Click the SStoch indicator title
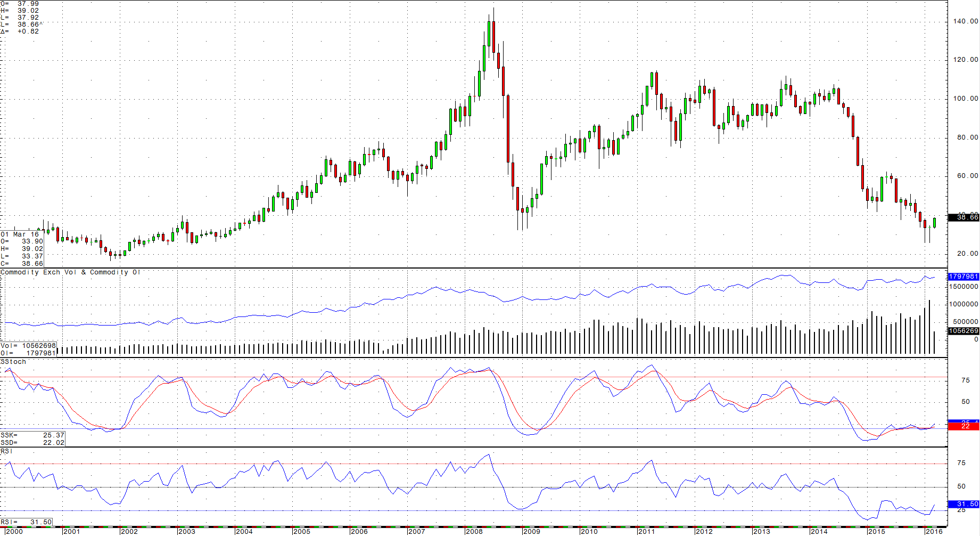Screen dimensions: 980x536 (13, 362)
